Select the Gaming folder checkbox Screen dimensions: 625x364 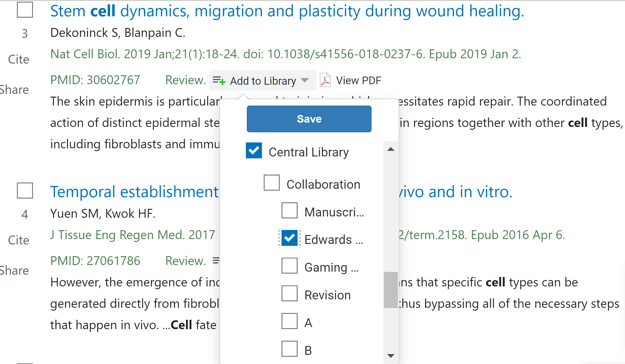(x=289, y=266)
